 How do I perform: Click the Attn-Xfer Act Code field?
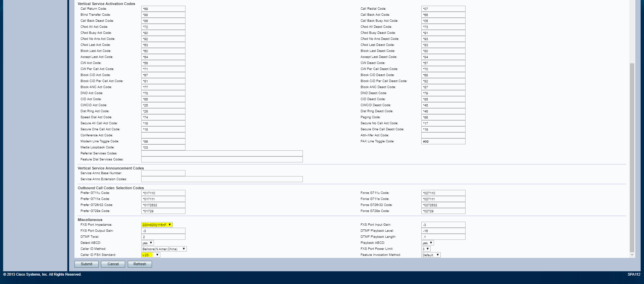coord(443,135)
